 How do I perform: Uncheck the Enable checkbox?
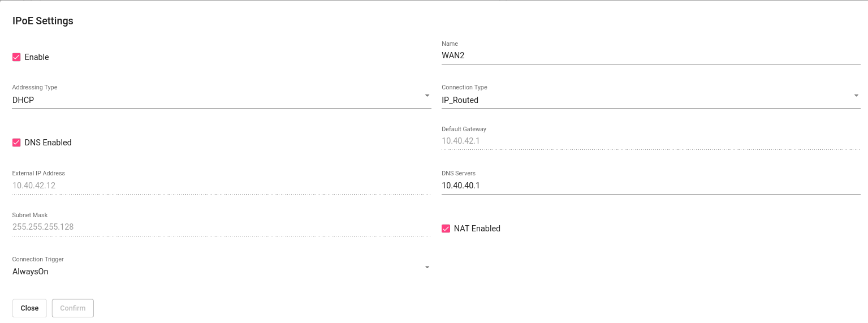tap(16, 57)
